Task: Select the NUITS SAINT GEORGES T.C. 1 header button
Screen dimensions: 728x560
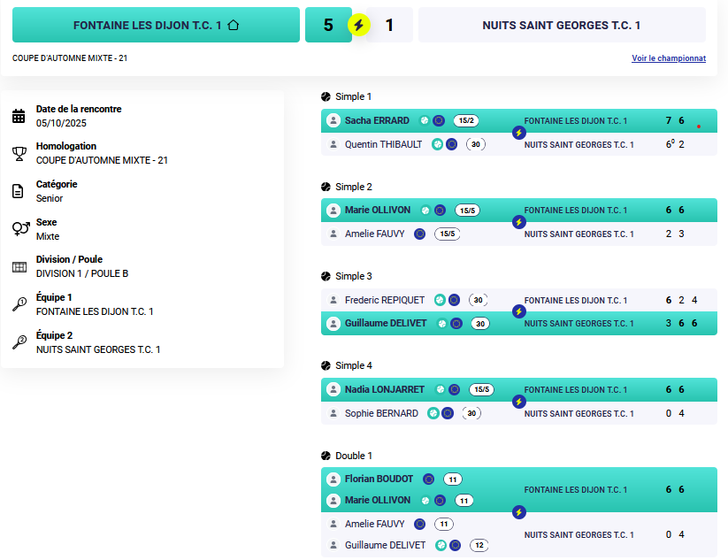Action: pyautogui.click(x=562, y=26)
